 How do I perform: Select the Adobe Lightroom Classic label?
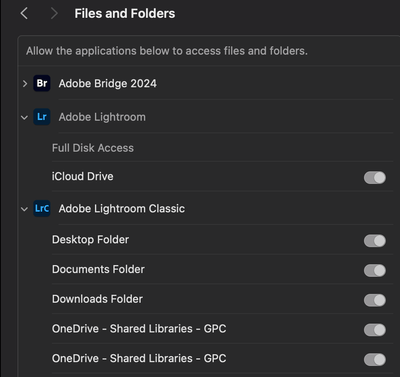(122, 209)
